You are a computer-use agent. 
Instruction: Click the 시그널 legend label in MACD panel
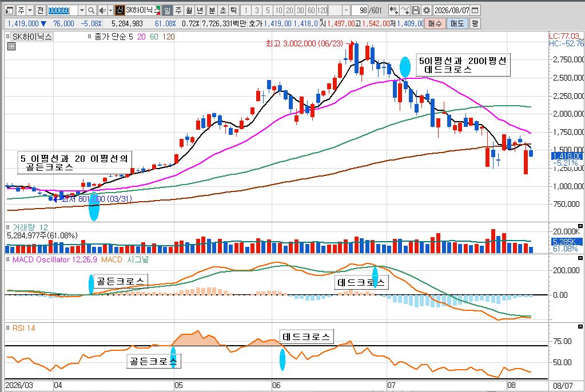(x=138, y=259)
